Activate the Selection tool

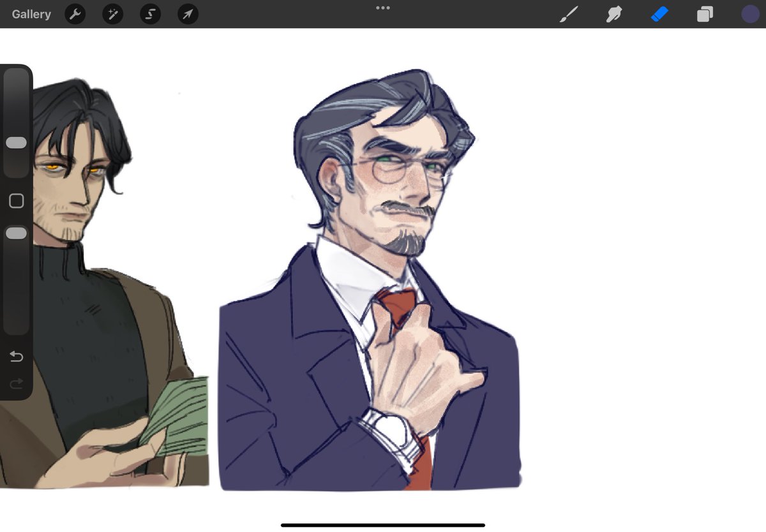coord(151,14)
